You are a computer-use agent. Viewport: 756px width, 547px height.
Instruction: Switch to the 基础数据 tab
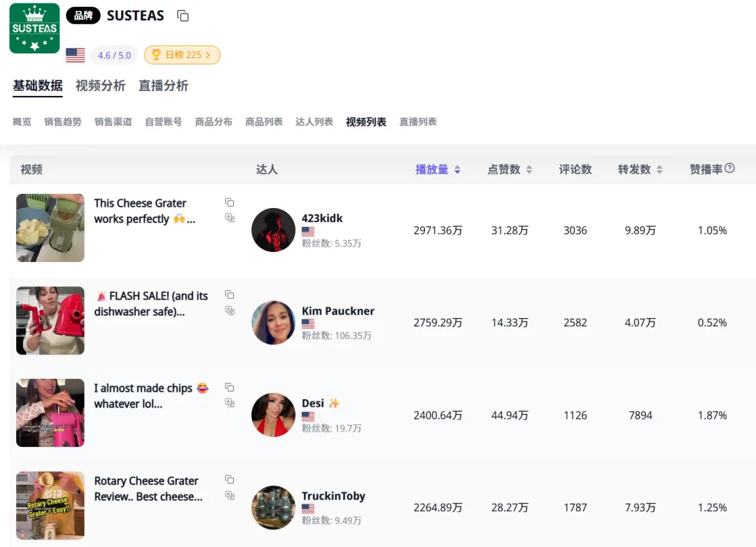(x=38, y=86)
